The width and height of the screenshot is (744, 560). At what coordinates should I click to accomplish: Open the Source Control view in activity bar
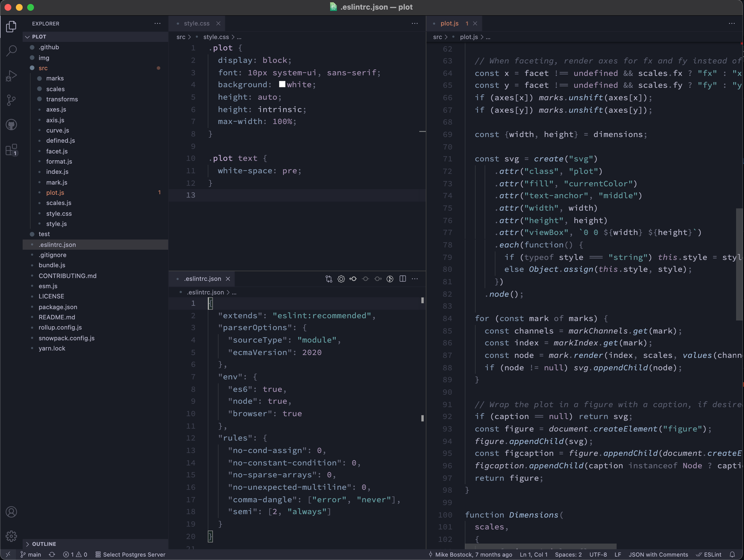click(x=11, y=100)
